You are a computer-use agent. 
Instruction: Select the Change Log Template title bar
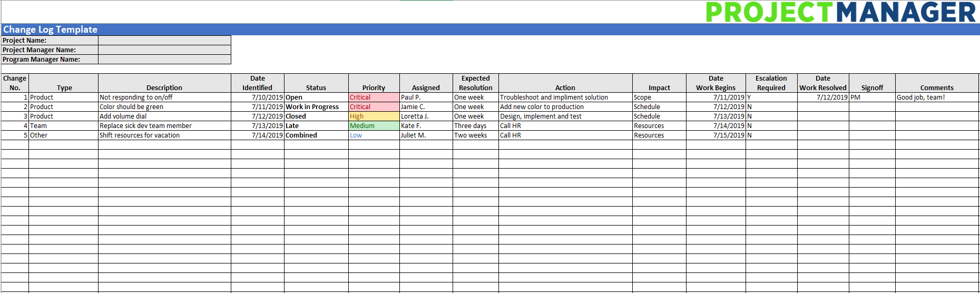(490, 30)
